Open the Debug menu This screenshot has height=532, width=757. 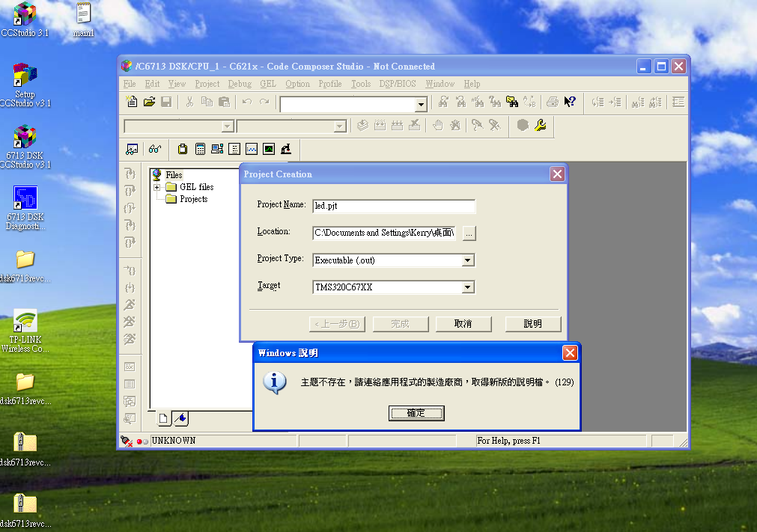point(240,84)
